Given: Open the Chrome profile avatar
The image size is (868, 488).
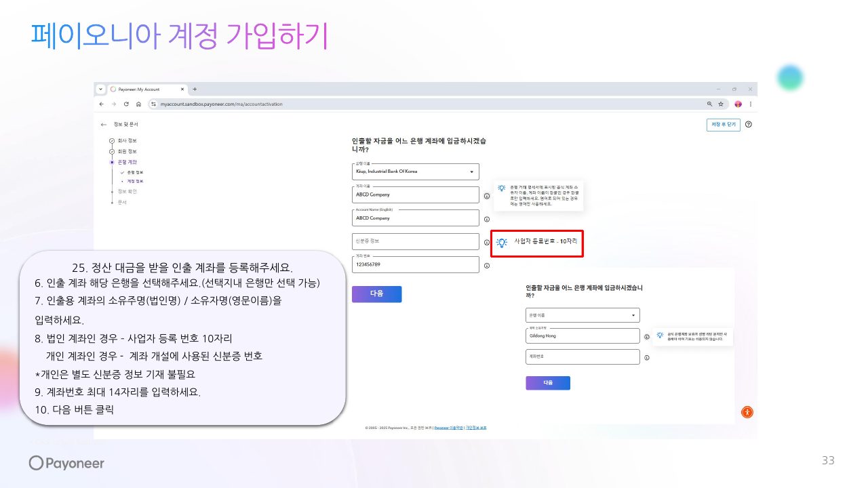Looking at the screenshot, I should pos(738,104).
